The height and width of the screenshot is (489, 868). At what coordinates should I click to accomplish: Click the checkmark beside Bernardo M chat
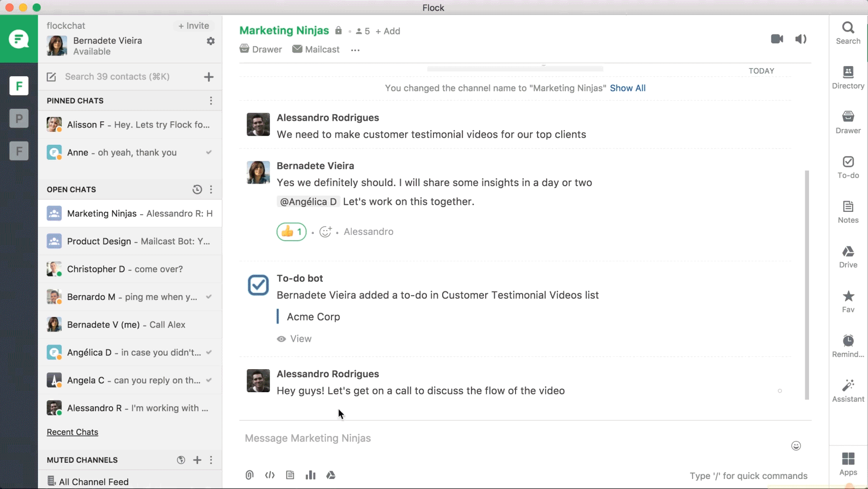209,297
